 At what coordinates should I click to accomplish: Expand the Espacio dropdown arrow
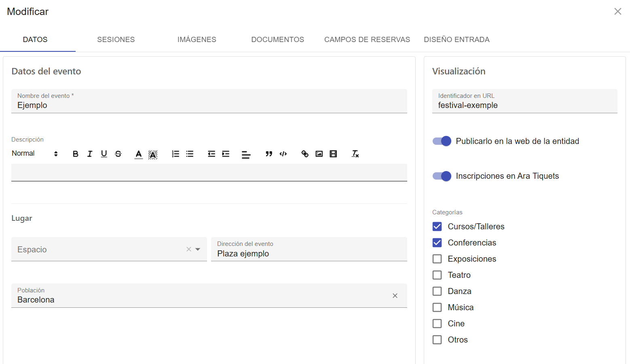point(198,249)
